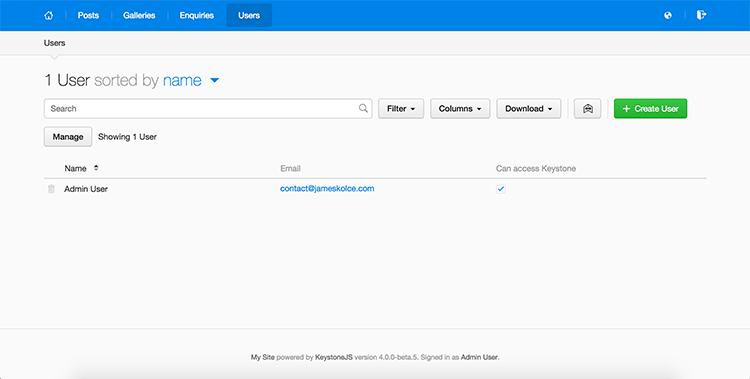Delete Admin User with trash icon
The width and height of the screenshot is (750, 379).
[51, 189]
